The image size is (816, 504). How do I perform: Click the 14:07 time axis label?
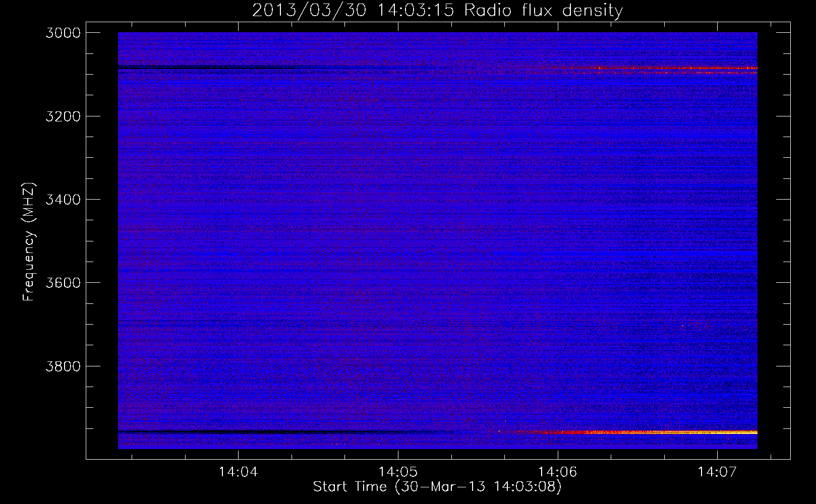pos(717,472)
